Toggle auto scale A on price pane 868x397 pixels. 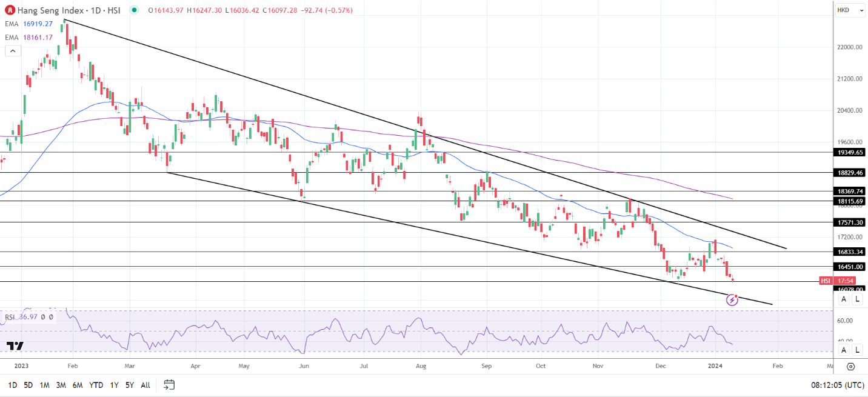click(844, 299)
